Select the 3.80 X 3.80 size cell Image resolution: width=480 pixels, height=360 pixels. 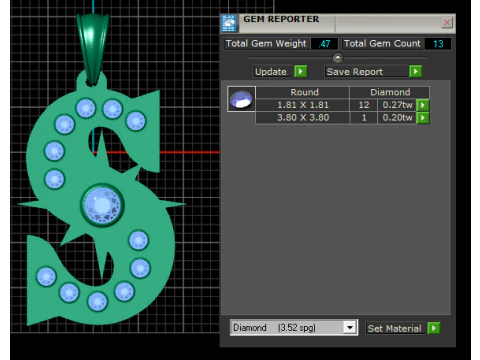click(303, 118)
